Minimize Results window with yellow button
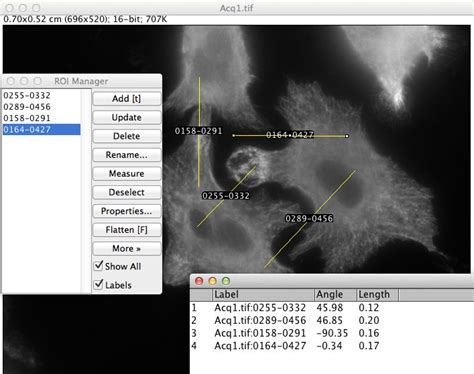The height and width of the screenshot is (374, 474). pyautogui.click(x=212, y=281)
